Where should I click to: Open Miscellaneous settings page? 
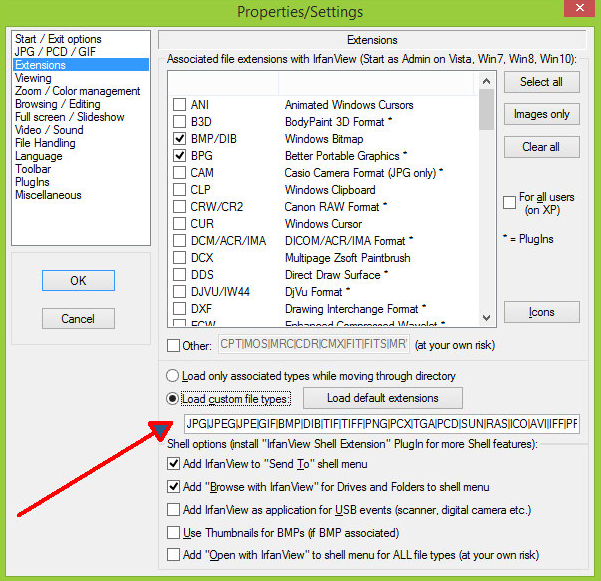48,195
